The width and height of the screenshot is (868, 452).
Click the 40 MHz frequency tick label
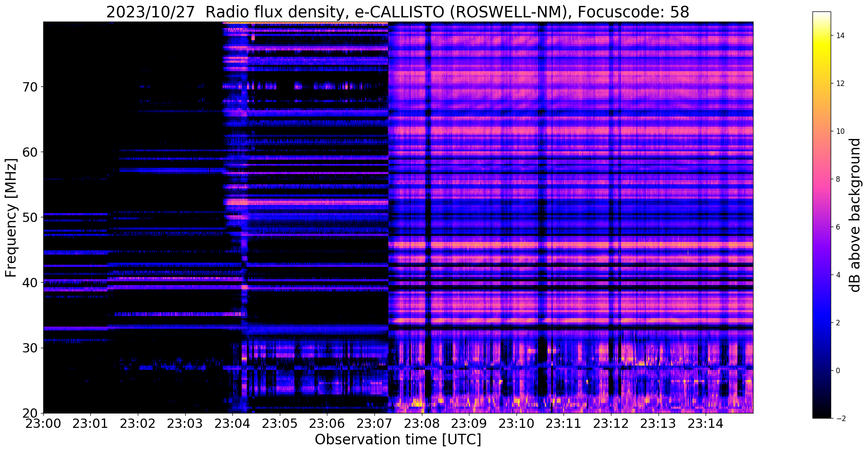(x=29, y=283)
